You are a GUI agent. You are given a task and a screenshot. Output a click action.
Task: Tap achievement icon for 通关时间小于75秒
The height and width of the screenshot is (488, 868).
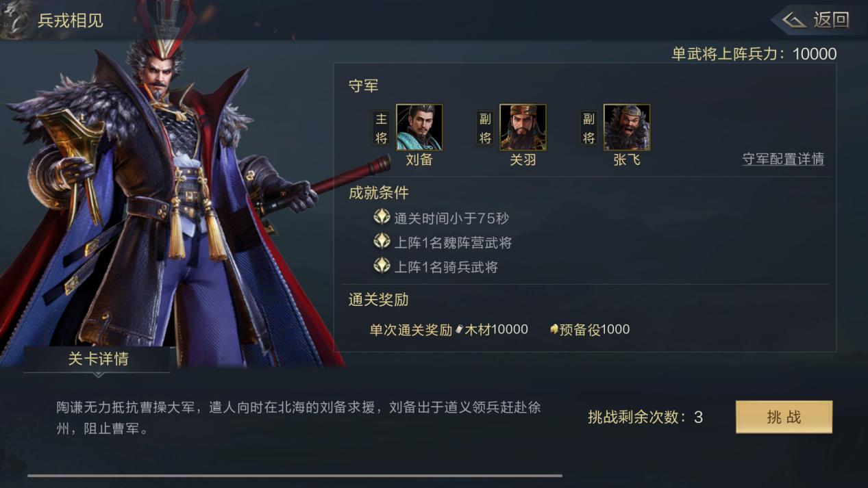(382, 218)
